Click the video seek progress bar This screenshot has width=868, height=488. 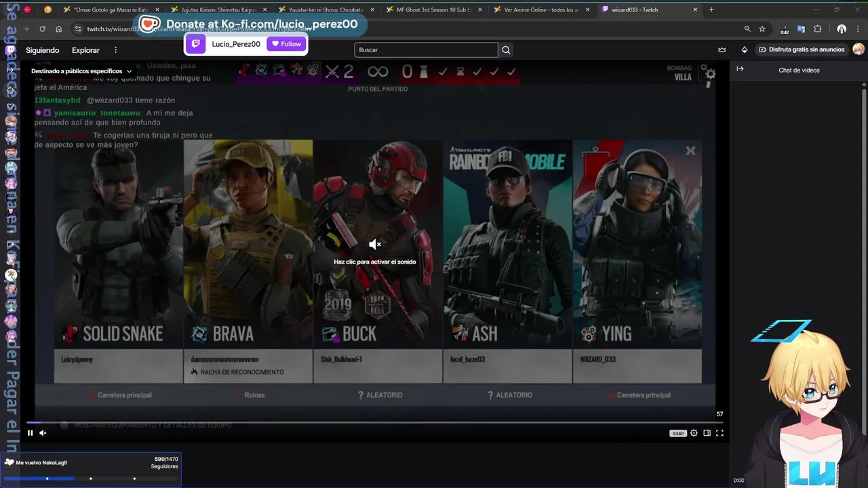pyautogui.click(x=375, y=422)
